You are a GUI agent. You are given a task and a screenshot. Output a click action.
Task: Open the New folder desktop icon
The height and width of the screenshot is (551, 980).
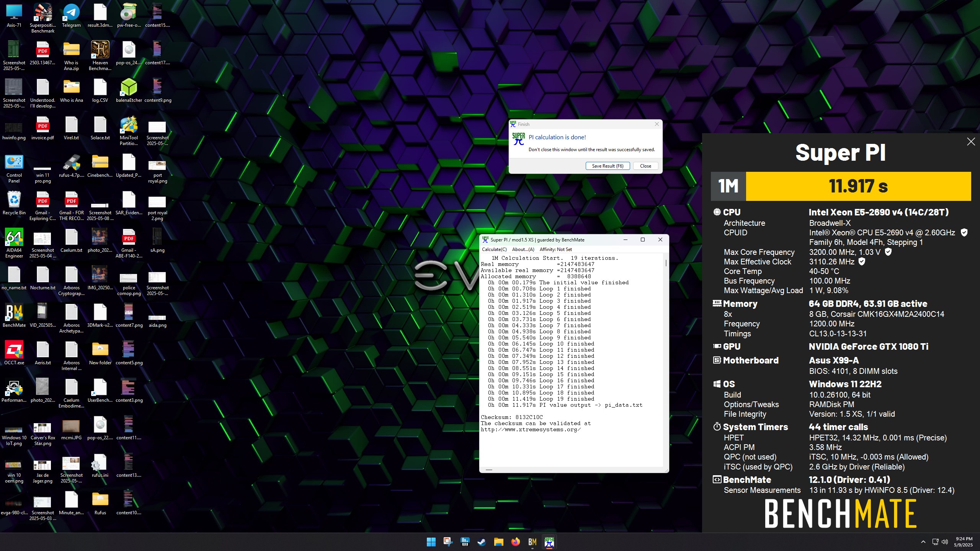100,353
